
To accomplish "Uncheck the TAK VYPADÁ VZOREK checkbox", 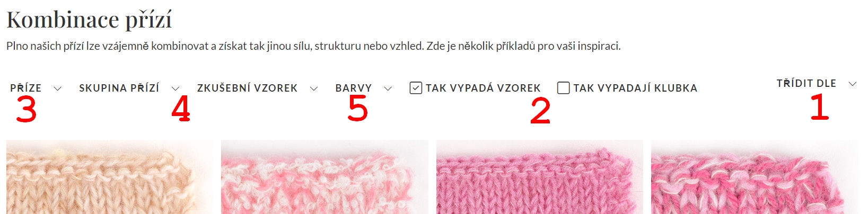I will point(416,88).
